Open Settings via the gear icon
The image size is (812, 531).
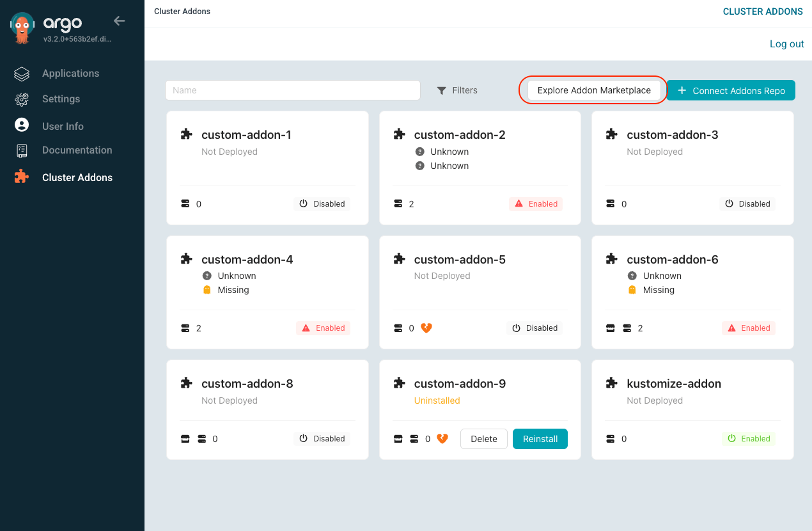pos(21,99)
